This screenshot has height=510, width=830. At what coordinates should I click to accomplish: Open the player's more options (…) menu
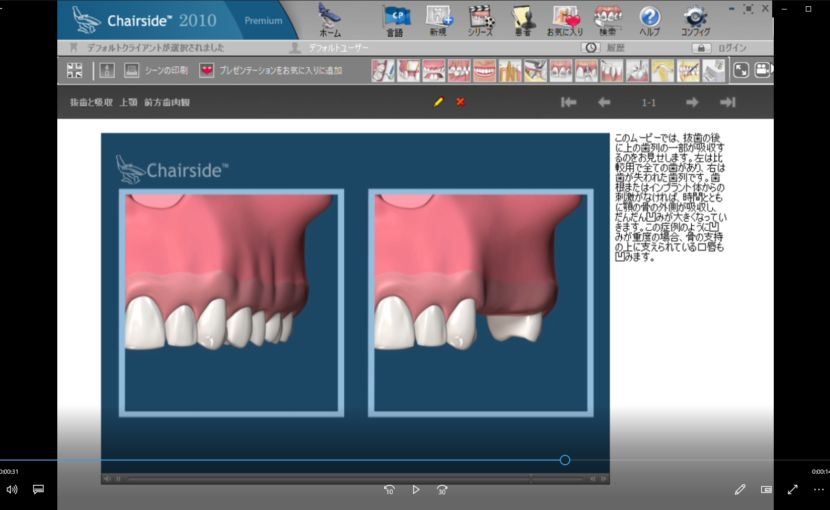(x=818, y=490)
